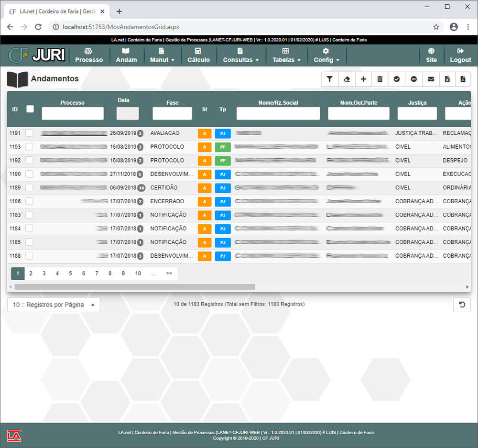Viewport: 478px width, 448px height.
Task: Export to Excel file icon
Action: (447, 79)
